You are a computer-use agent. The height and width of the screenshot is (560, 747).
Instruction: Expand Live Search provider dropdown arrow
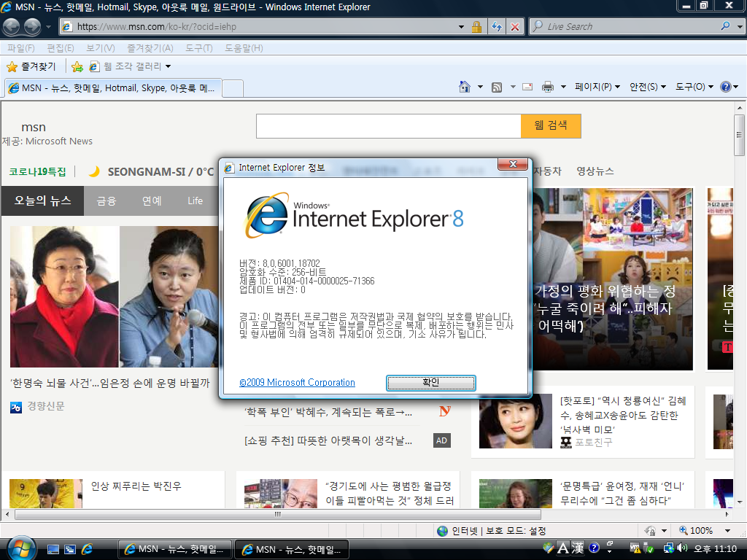click(x=740, y=27)
